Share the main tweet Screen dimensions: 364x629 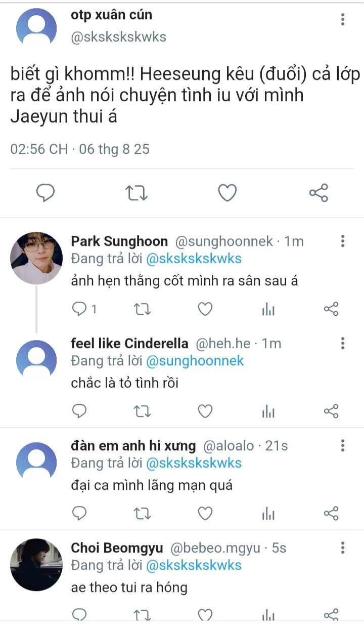(318, 193)
